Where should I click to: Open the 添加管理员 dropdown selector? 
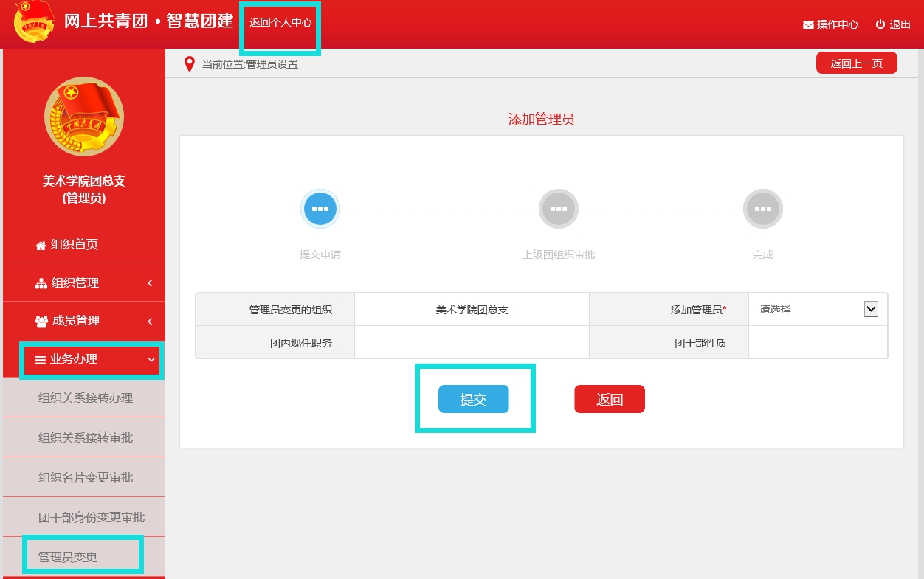(818, 310)
